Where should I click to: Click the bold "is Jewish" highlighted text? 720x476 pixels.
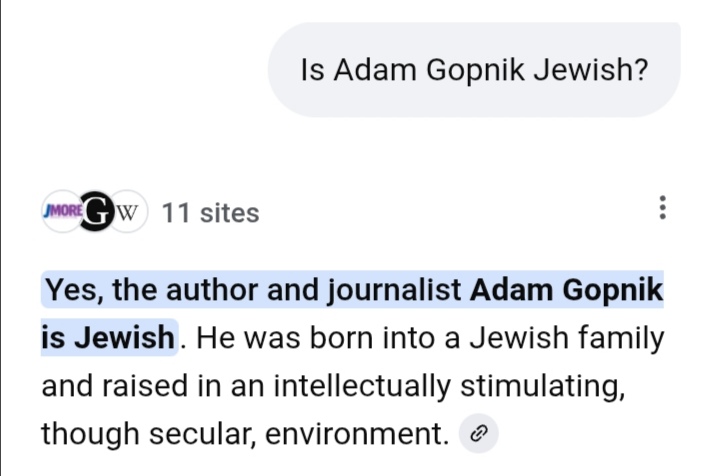pyautogui.click(x=108, y=338)
